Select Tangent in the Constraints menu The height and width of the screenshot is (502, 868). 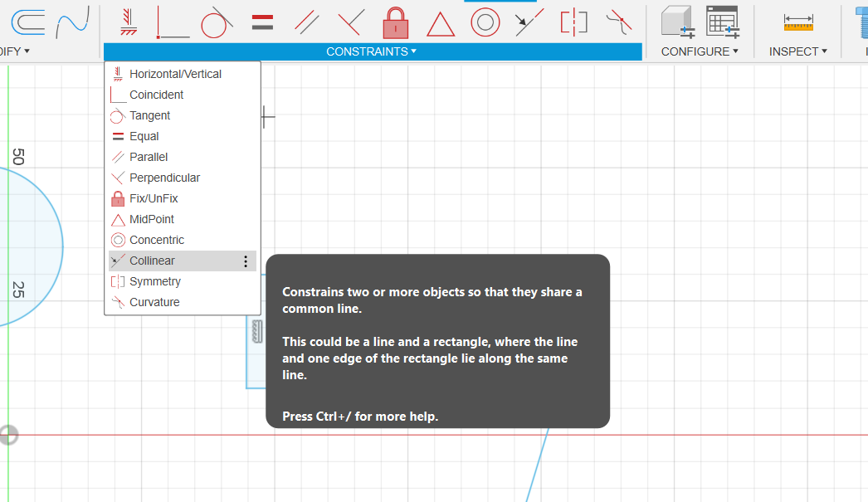click(x=182, y=115)
